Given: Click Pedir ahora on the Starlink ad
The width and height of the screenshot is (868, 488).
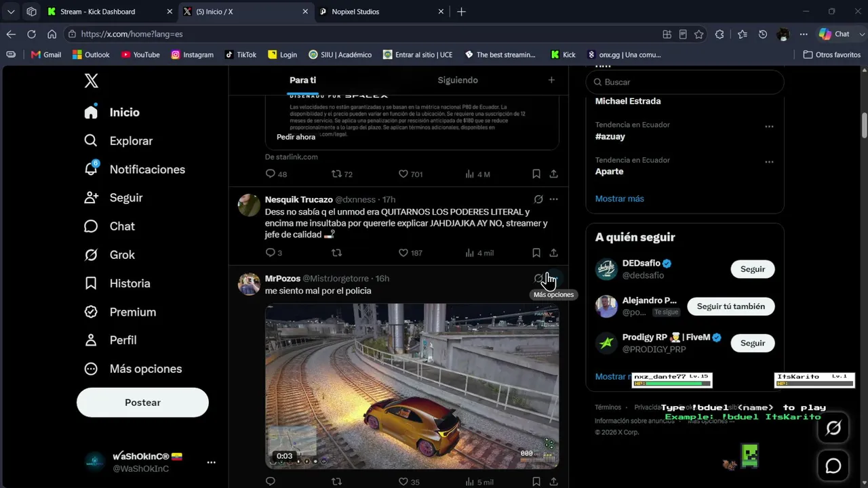Looking at the screenshot, I should 296,137.
